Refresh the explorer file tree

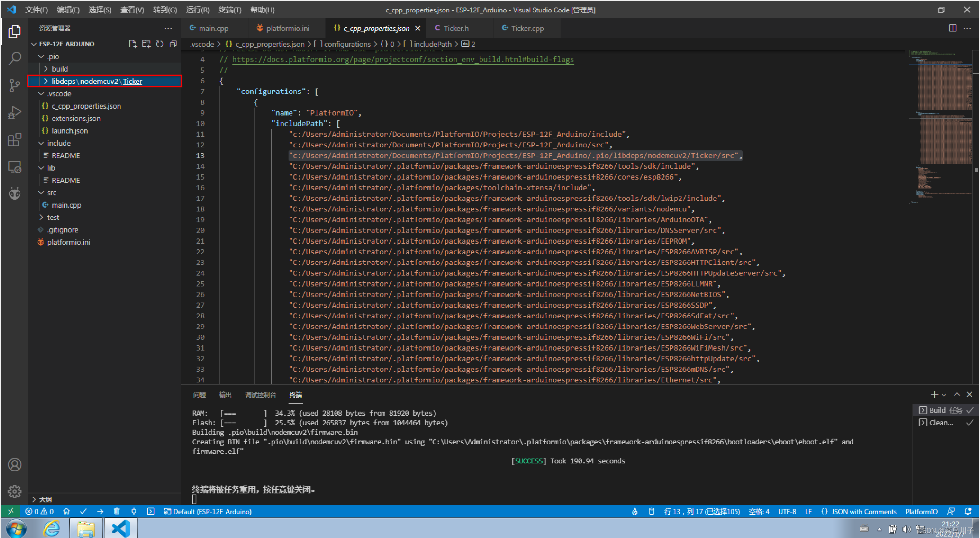tap(160, 44)
